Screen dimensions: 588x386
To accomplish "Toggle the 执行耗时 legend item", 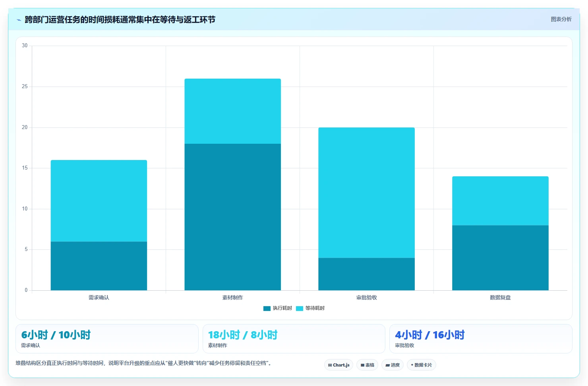I will click(x=278, y=308).
